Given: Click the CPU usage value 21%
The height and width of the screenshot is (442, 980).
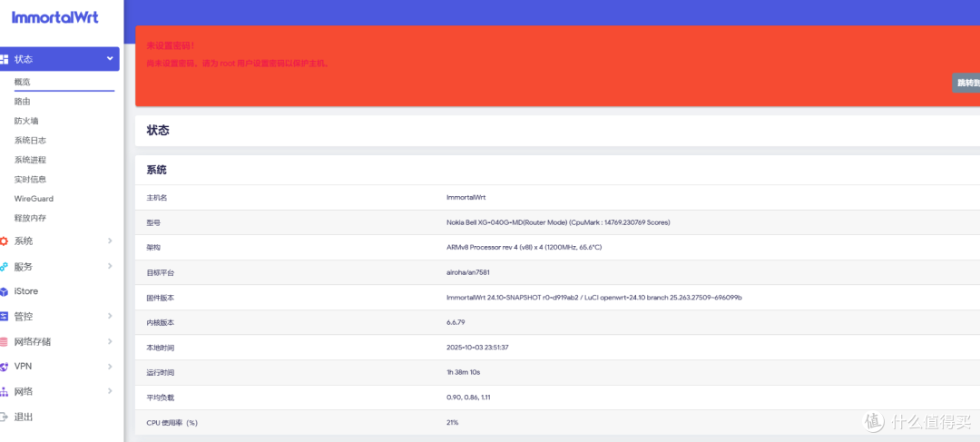Looking at the screenshot, I should click(453, 423).
